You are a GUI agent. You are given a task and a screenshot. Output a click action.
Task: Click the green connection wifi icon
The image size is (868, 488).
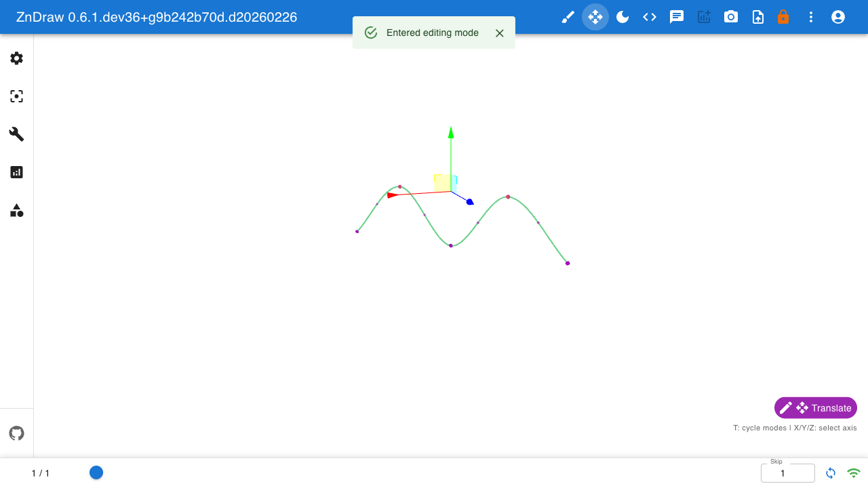tap(854, 473)
